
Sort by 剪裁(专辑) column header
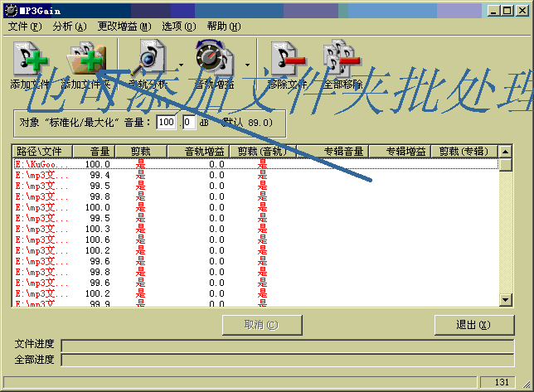coord(464,151)
